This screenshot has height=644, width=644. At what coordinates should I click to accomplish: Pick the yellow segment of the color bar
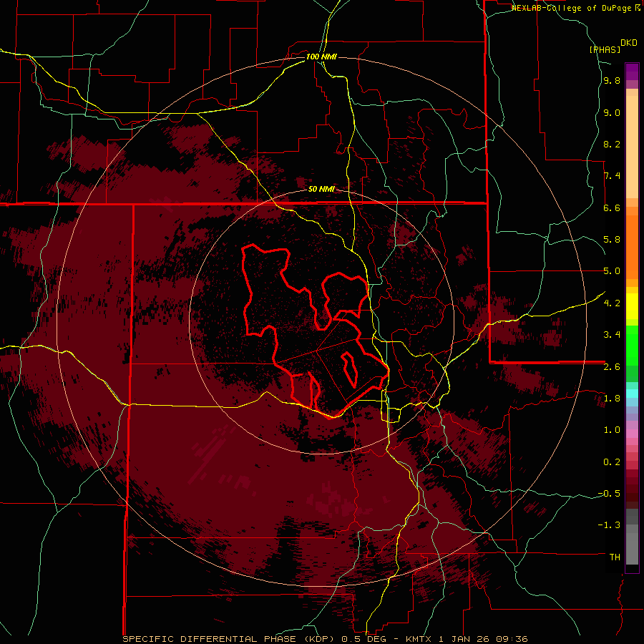[x=632, y=306]
